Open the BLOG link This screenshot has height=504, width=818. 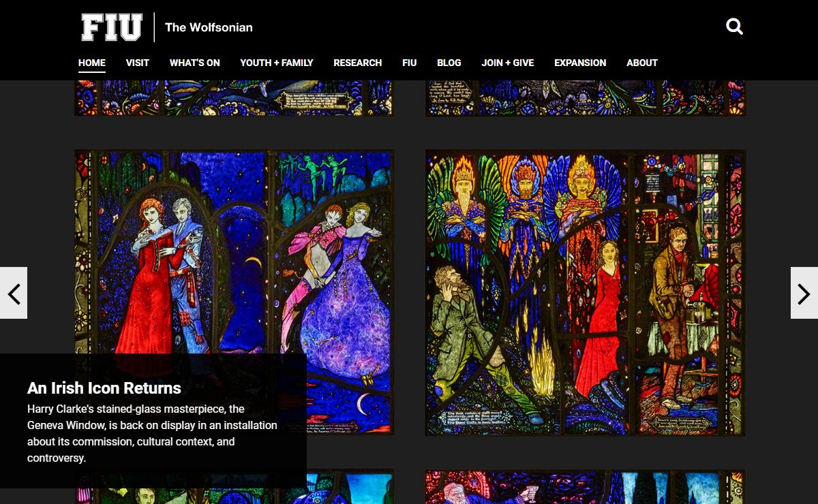point(449,63)
